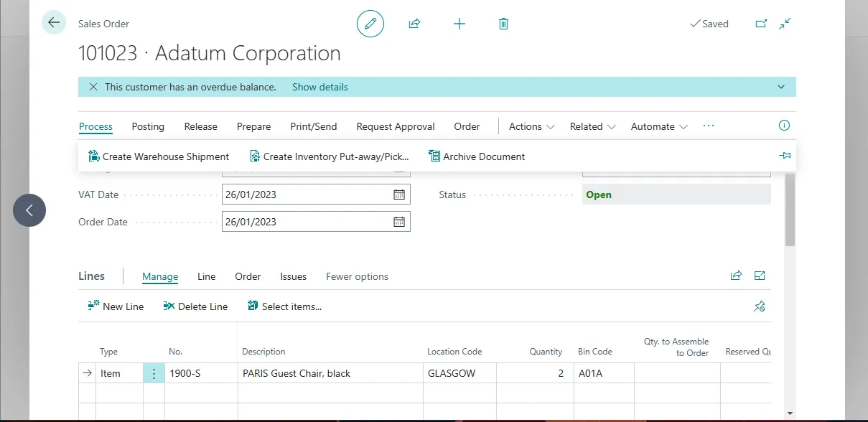Show more actions with ellipsis
This screenshot has height=422, width=868.
[709, 126]
